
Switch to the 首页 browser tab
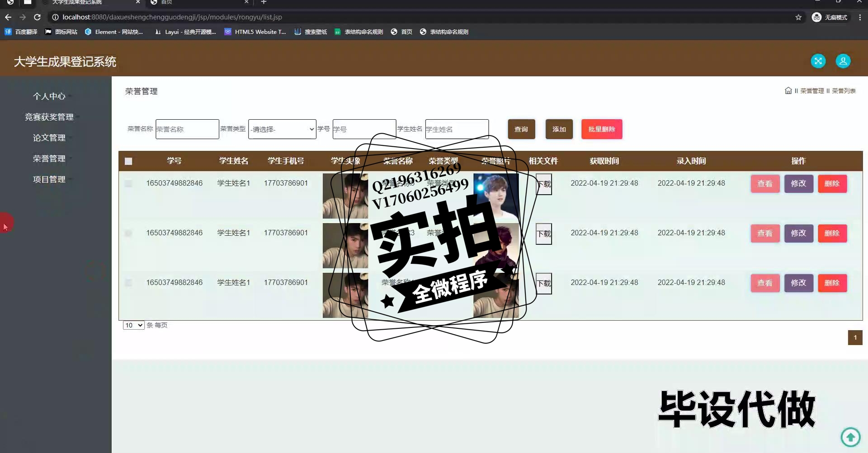point(199,2)
